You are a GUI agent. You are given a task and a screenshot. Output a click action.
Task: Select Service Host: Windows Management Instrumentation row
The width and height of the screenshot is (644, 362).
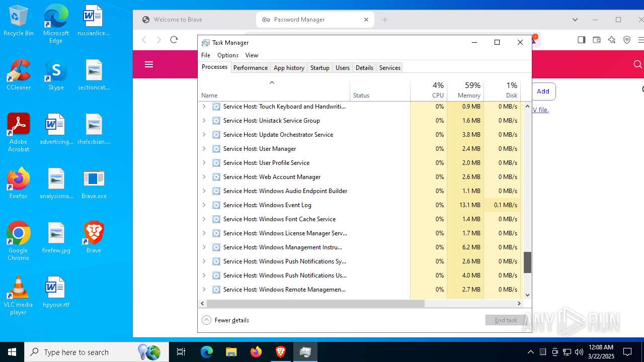[x=360, y=247]
